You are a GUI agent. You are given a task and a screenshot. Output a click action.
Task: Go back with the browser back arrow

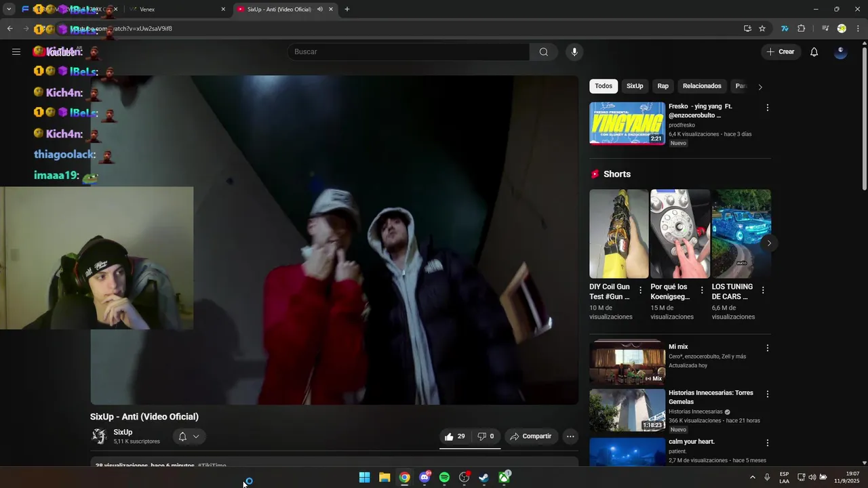(x=9, y=28)
